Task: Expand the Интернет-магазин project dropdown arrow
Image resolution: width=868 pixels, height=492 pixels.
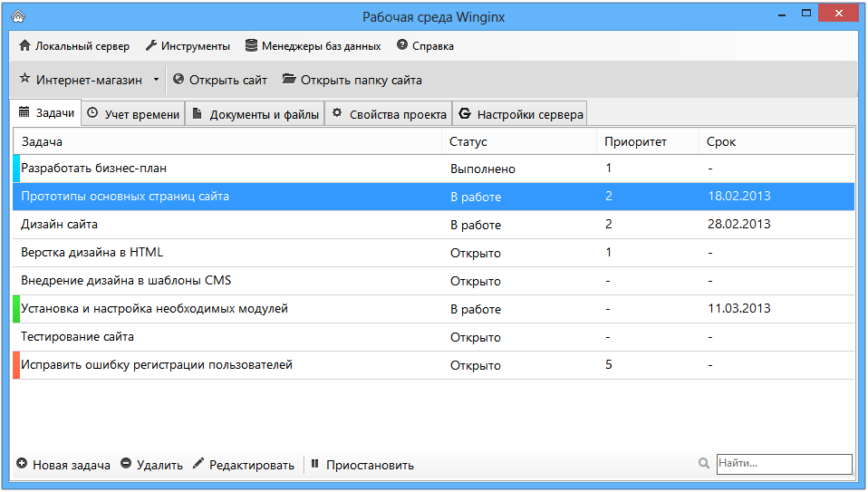Action: pyautogui.click(x=156, y=80)
